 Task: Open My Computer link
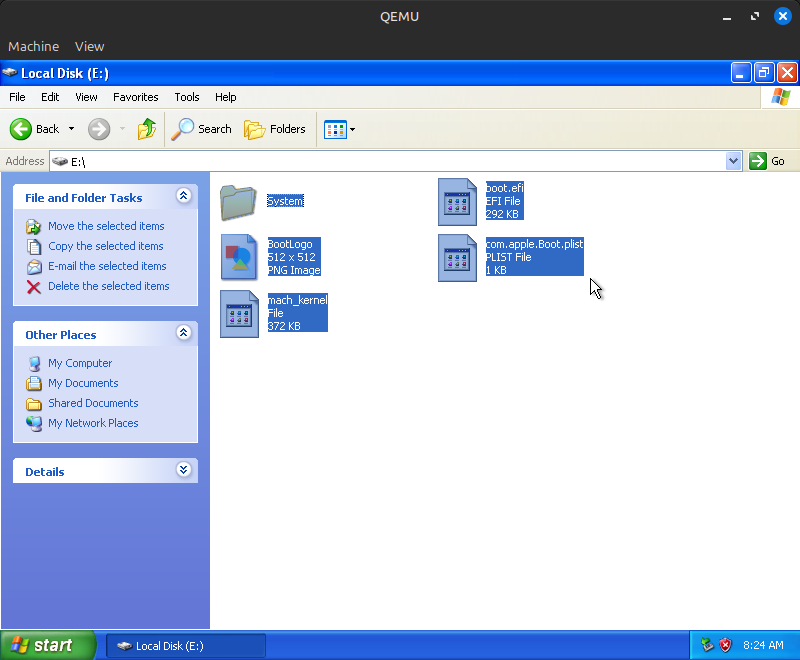tap(80, 363)
